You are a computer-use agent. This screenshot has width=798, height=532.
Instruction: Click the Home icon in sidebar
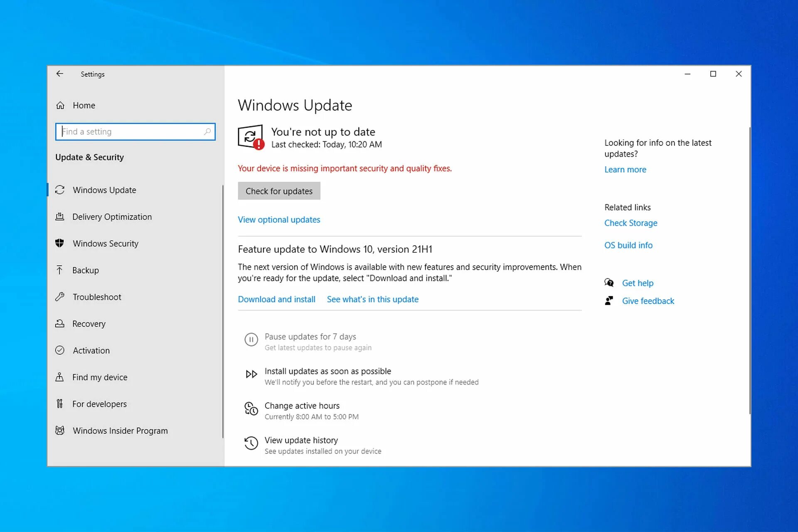(x=60, y=106)
